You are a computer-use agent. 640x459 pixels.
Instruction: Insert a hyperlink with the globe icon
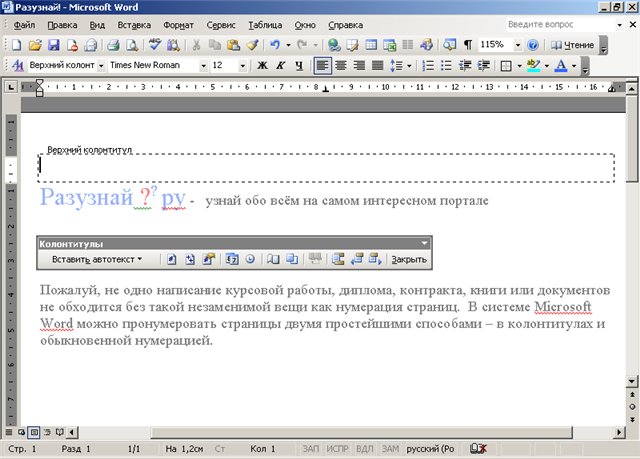click(x=334, y=45)
